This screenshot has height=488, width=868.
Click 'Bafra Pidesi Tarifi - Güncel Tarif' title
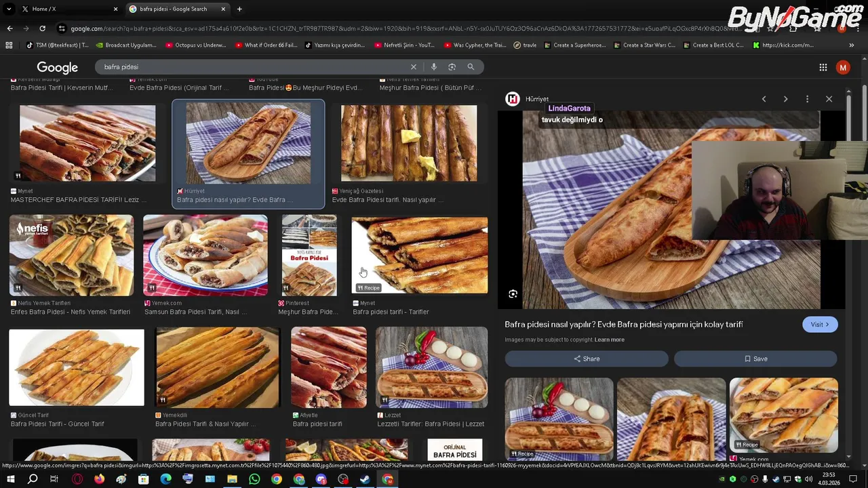pyautogui.click(x=58, y=424)
